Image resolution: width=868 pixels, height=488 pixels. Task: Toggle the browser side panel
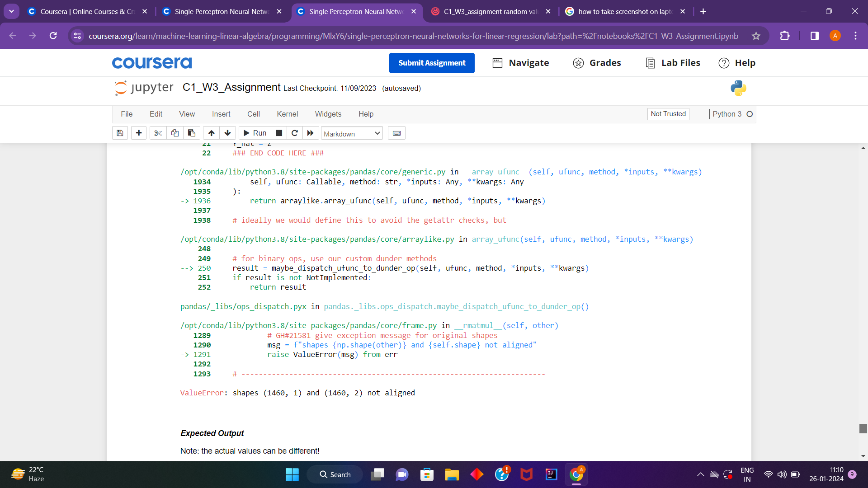(x=815, y=36)
